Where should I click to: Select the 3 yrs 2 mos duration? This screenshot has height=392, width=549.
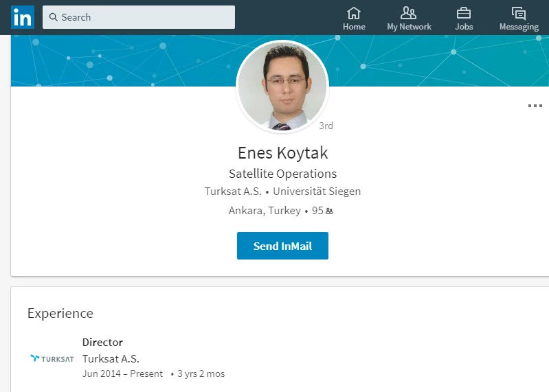tap(201, 374)
